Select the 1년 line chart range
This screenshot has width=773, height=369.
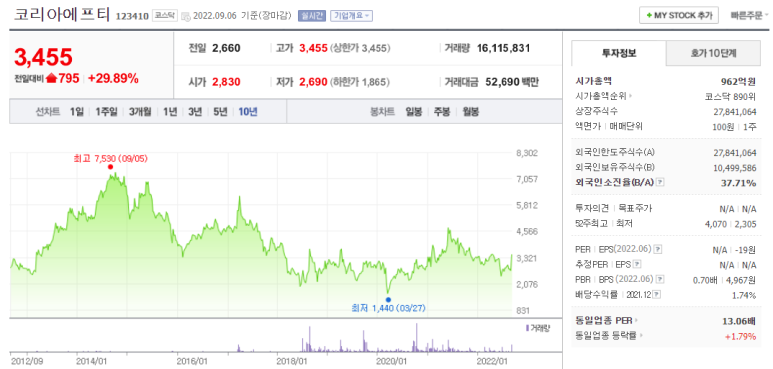[x=170, y=112]
